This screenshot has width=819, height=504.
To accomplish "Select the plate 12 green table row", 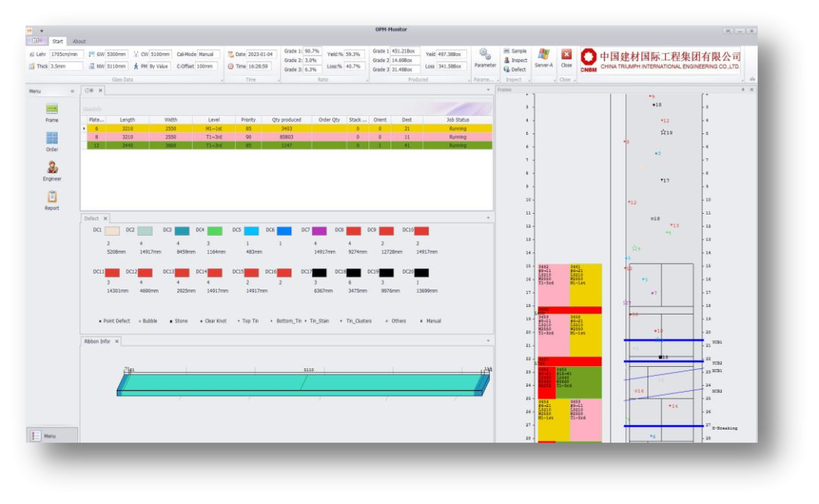I will (x=288, y=146).
